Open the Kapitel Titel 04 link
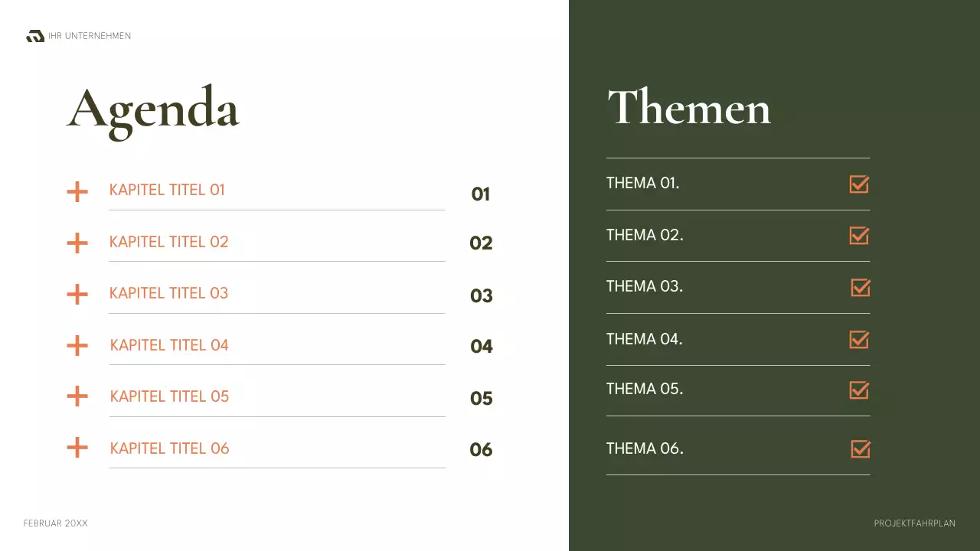Screen dimensions: 980x551 click(169, 345)
